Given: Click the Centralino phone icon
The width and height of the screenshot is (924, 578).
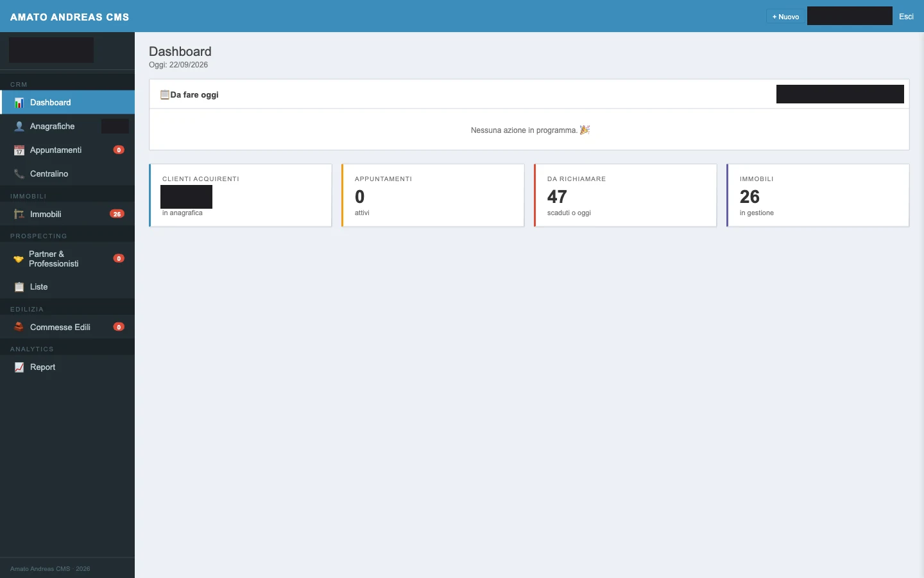Looking at the screenshot, I should click(x=19, y=174).
